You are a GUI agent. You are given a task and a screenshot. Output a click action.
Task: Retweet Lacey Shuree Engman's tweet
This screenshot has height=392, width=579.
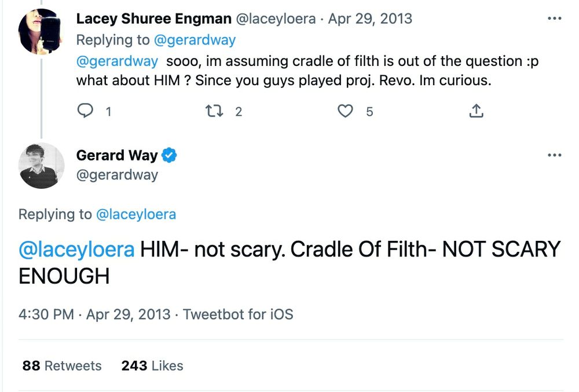tap(215, 111)
